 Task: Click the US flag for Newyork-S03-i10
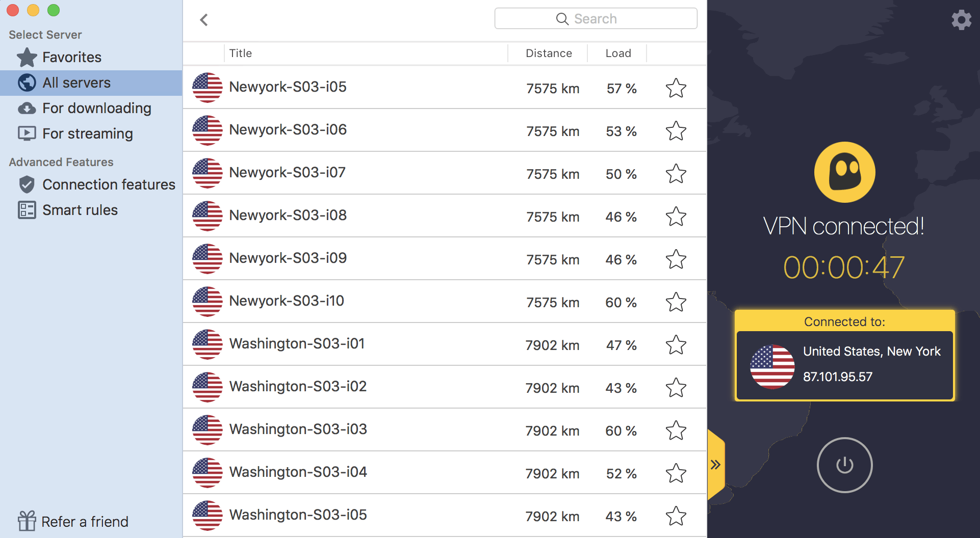207,302
